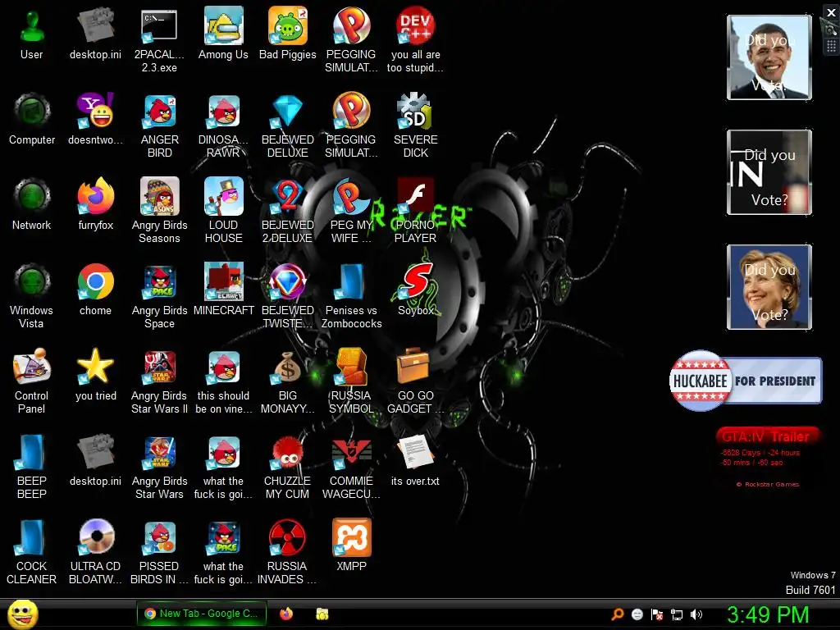
Task: Select the BEJEWED 2 DELUXE icon
Action: [287, 211]
